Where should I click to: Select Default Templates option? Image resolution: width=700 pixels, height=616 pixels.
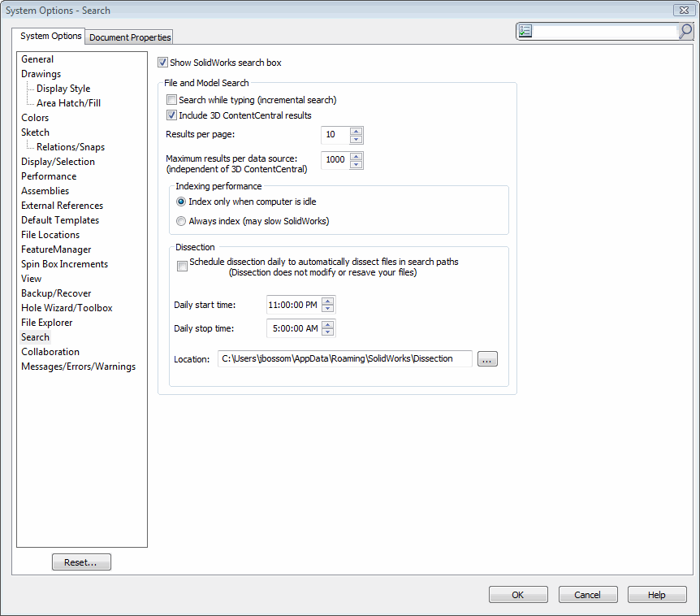tap(60, 220)
